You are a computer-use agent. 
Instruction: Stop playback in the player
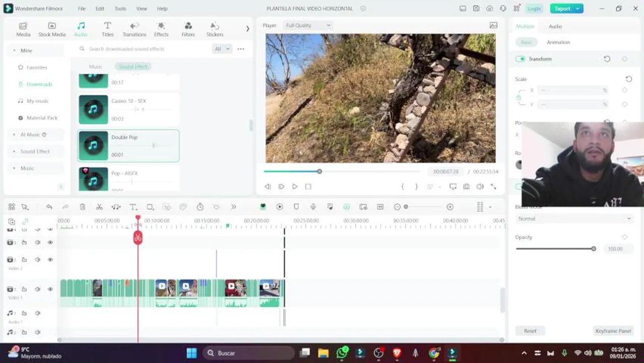tap(308, 187)
